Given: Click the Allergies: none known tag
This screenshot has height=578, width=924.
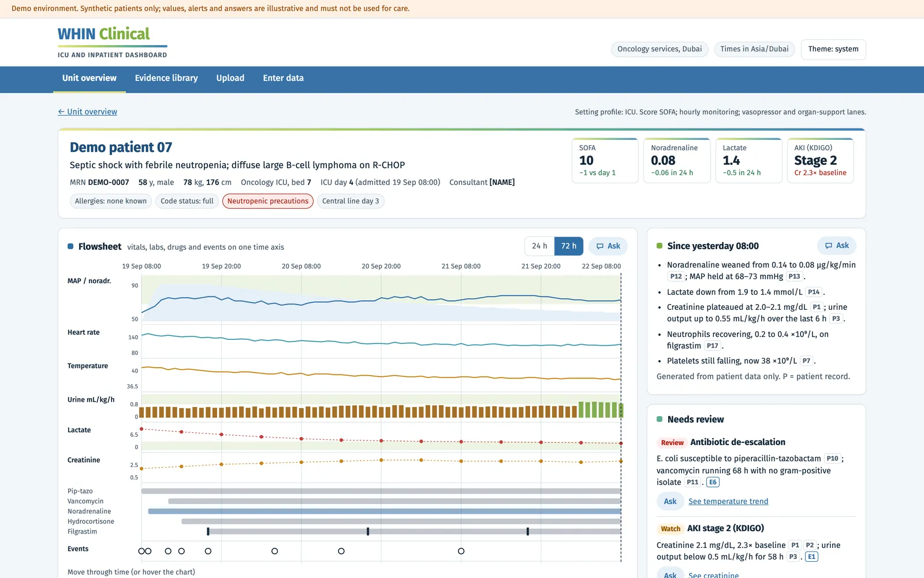Looking at the screenshot, I should pyautogui.click(x=111, y=201).
